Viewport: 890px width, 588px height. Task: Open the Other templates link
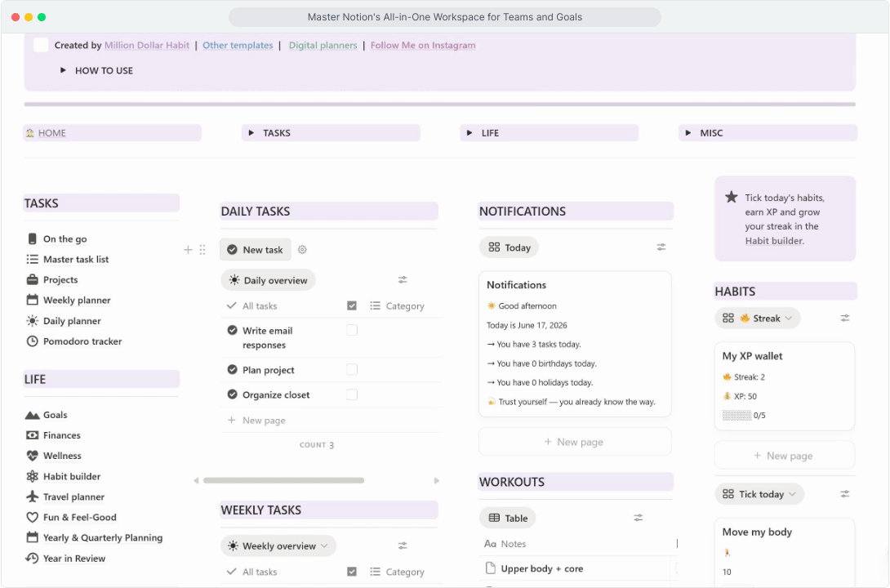pyautogui.click(x=238, y=46)
